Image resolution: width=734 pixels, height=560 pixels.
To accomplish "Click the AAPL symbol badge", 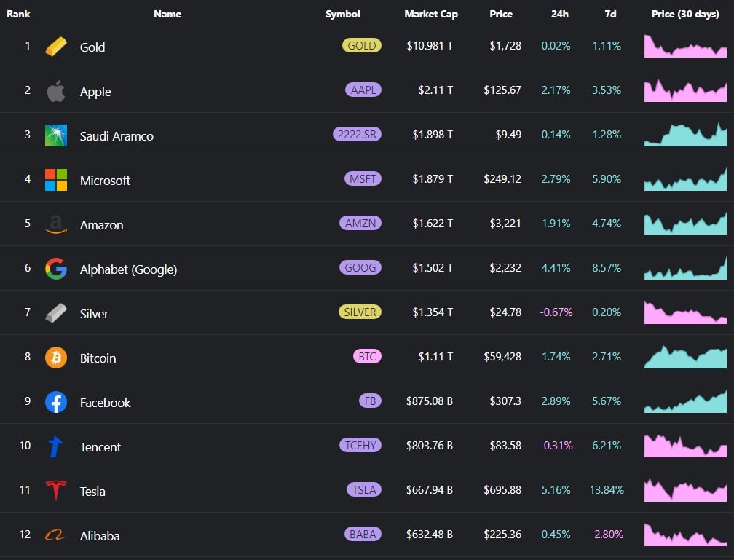I will pyautogui.click(x=363, y=90).
